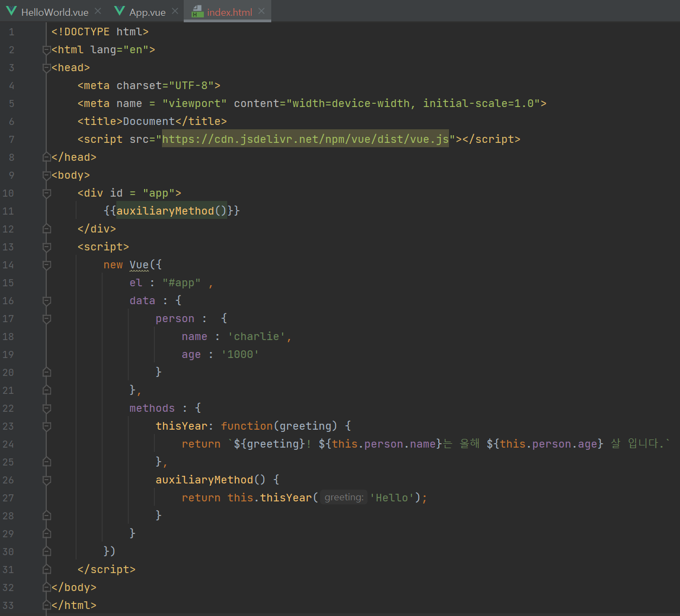Click the 'charlie' string value
Image resolution: width=680 pixels, height=616 pixels.
pyautogui.click(x=257, y=337)
